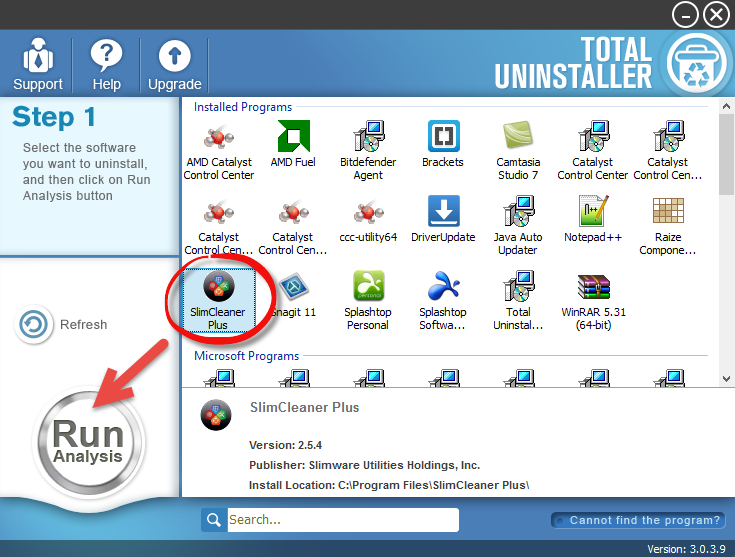
Task: Choose the Brackets program icon
Action: coord(443,144)
